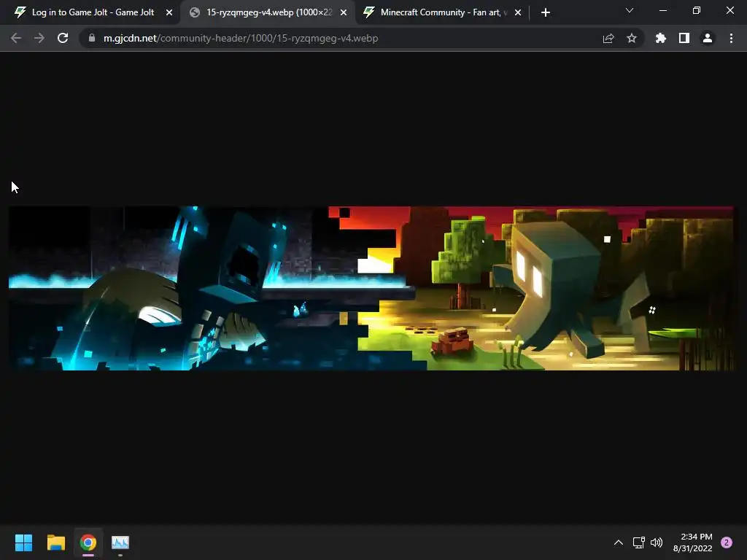The height and width of the screenshot is (560, 747).
Task: Switch to the Minecraft Community tab
Action: [x=442, y=12]
